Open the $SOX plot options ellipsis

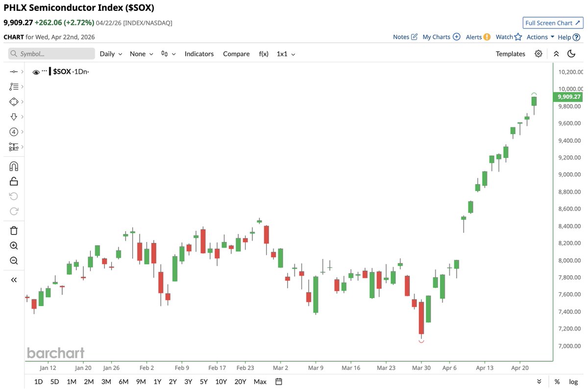coord(45,71)
